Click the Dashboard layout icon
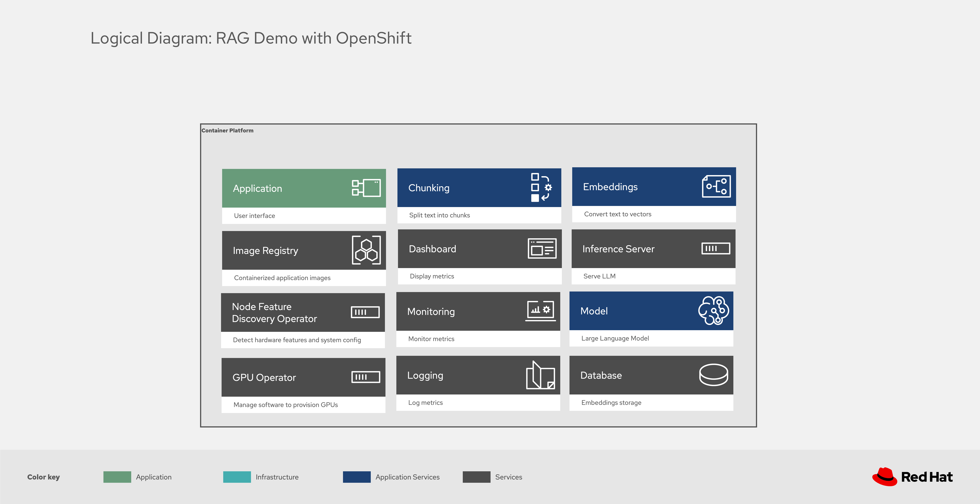 542,249
